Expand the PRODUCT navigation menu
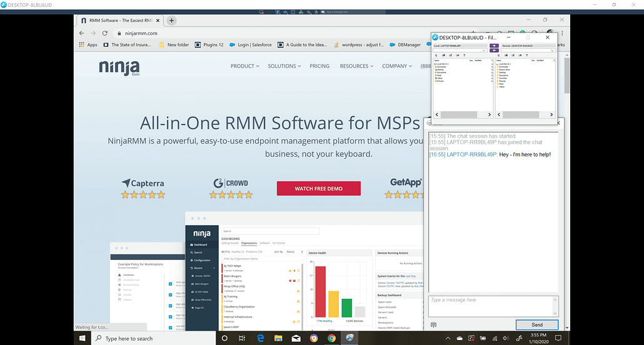The width and height of the screenshot is (644, 345). (x=245, y=66)
